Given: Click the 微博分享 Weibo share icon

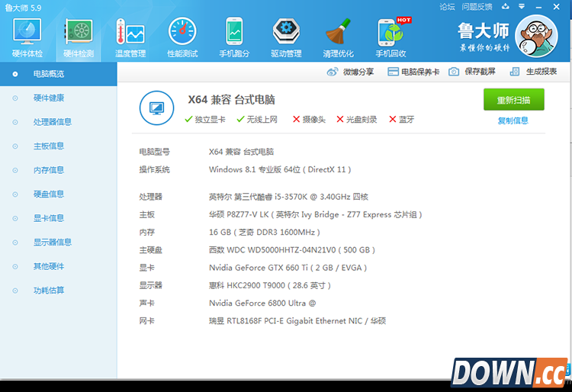Looking at the screenshot, I should 333,72.
